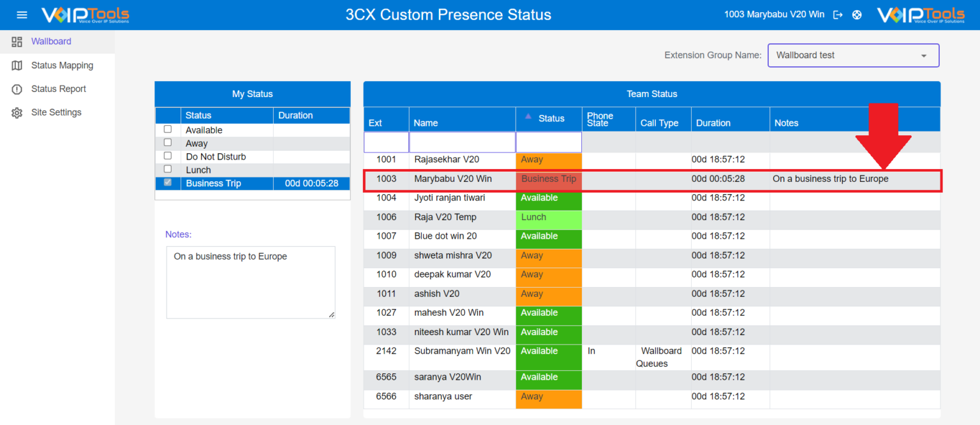The height and width of the screenshot is (425, 980).
Task: Select the Wallboard dashboard icon
Action: [17, 41]
